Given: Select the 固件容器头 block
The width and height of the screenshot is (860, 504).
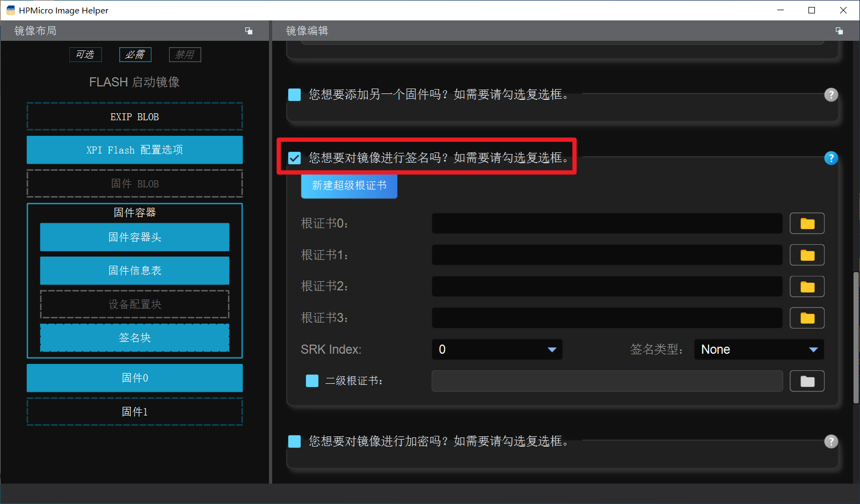Looking at the screenshot, I should click(x=135, y=237).
